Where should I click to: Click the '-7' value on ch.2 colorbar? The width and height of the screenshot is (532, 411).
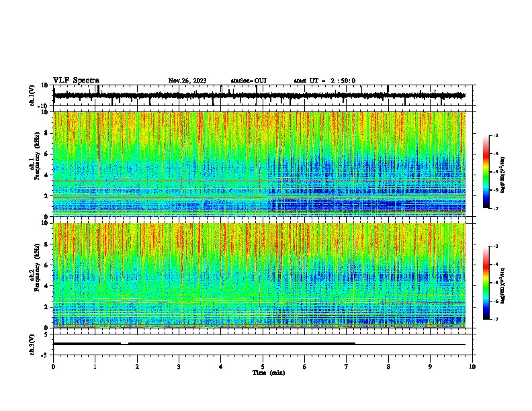coord(495,320)
